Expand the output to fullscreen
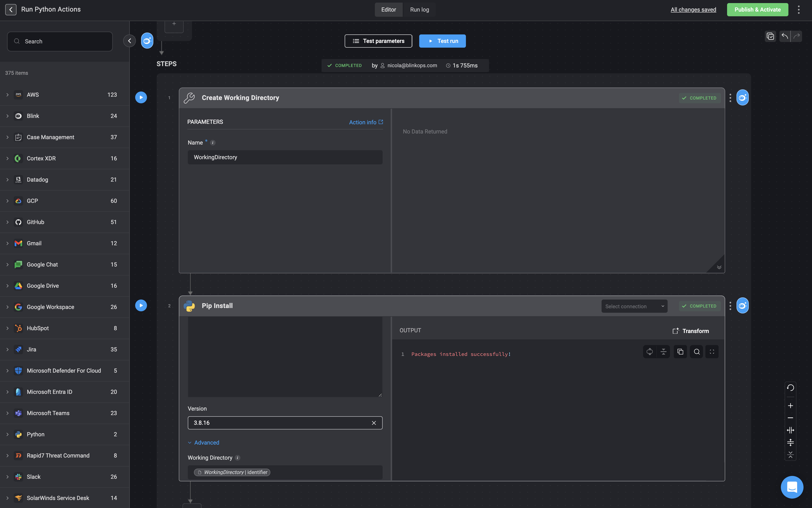The image size is (812, 508). [712, 352]
